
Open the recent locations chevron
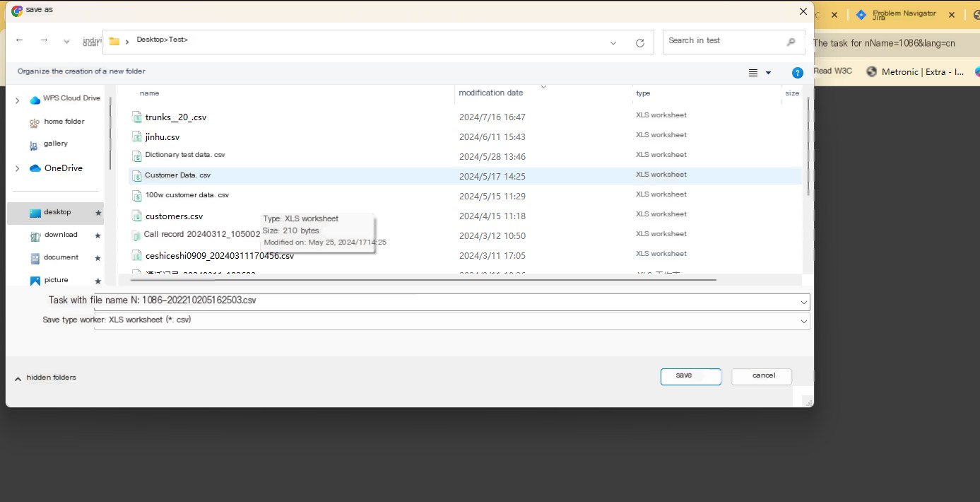pyautogui.click(x=66, y=42)
